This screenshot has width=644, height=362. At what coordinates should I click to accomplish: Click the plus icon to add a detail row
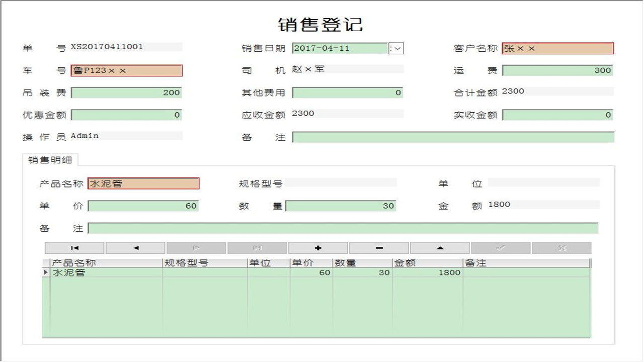(x=318, y=247)
